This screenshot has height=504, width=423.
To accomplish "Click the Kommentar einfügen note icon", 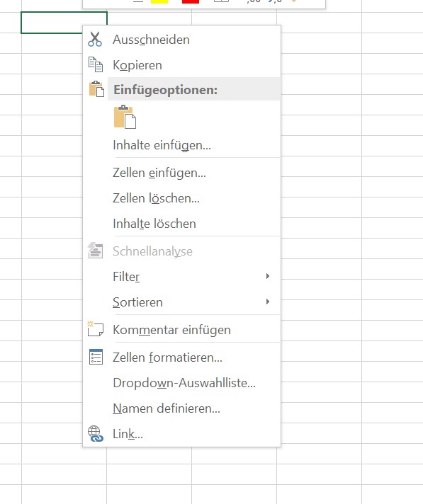I will point(95,328).
